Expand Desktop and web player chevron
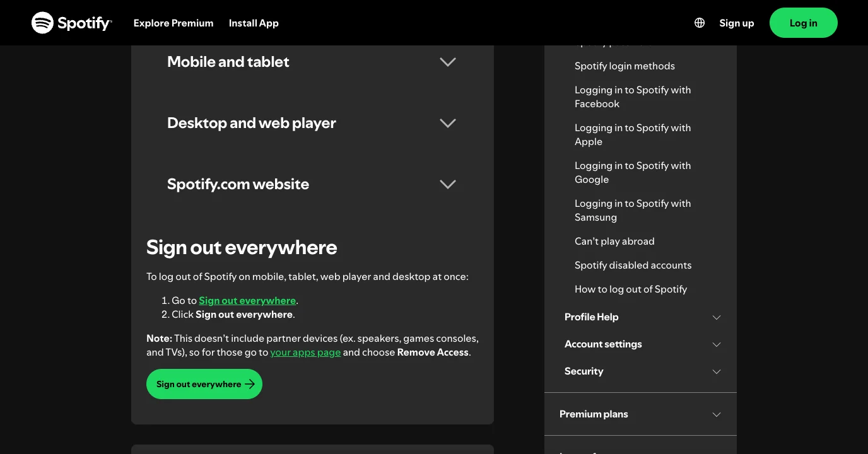 click(x=448, y=123)
